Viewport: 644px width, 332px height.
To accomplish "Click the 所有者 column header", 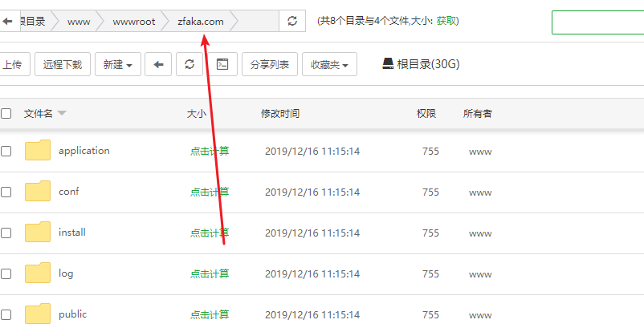I will click(x=478, y=114).
